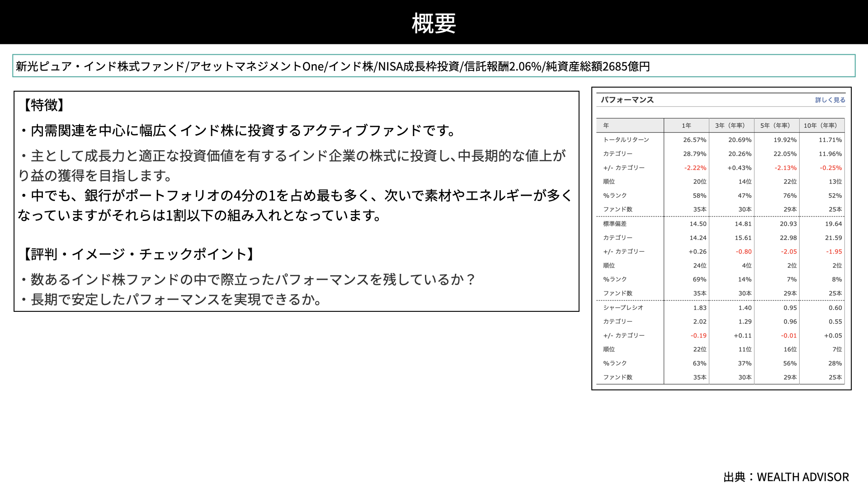The image size is (868, 488).
Task: Click the 11.71% ten-year return value
Action: coord(830,140)
